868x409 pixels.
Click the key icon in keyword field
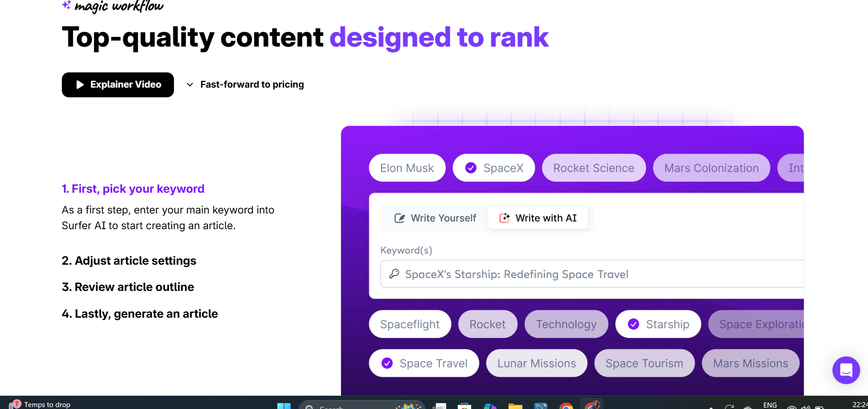coord(394,274)
